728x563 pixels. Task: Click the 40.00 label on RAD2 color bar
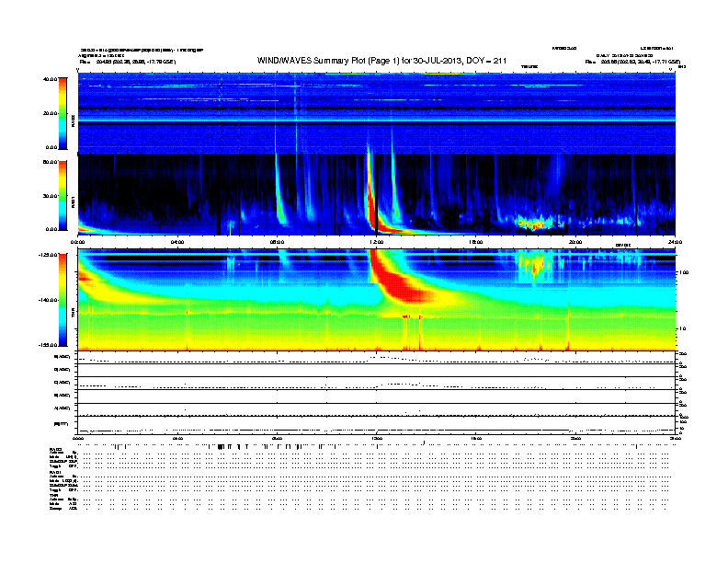coord(50,79)
